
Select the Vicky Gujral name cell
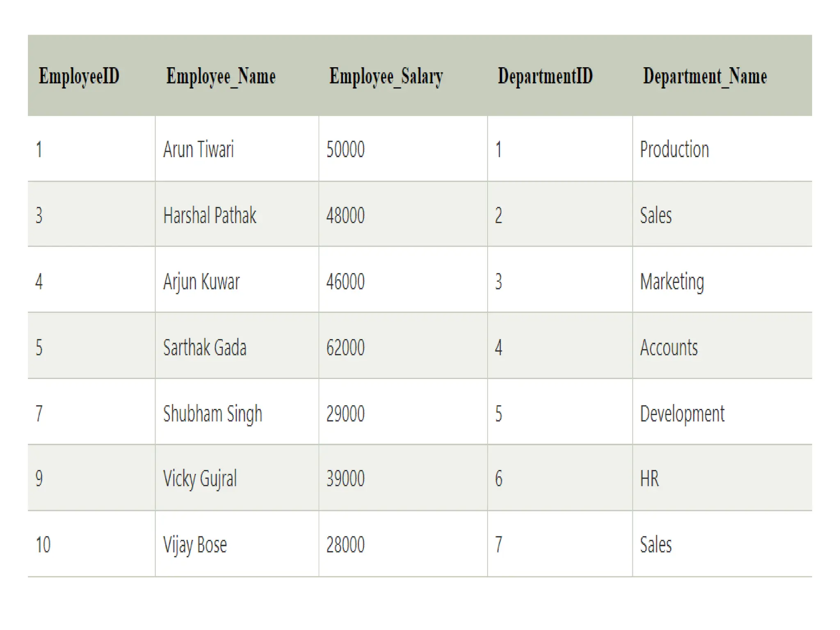pos(237,478)
